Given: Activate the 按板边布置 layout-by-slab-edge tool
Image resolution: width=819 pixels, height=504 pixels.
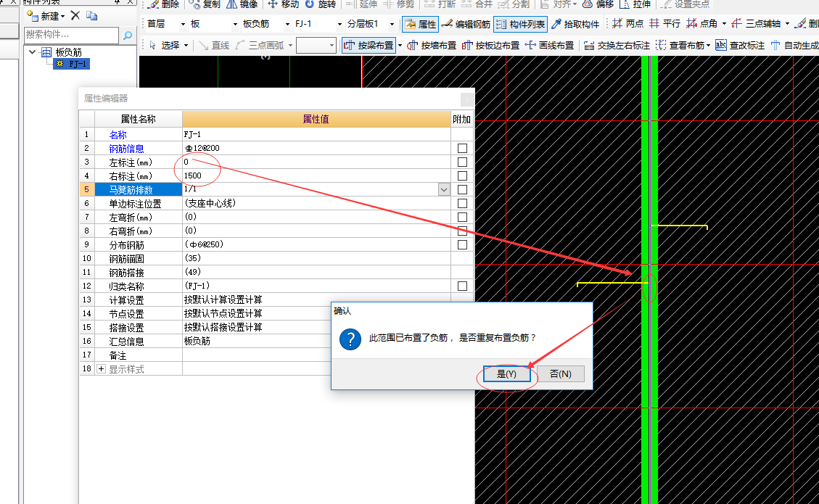Looking at the screenshot, I should [490, 46].
